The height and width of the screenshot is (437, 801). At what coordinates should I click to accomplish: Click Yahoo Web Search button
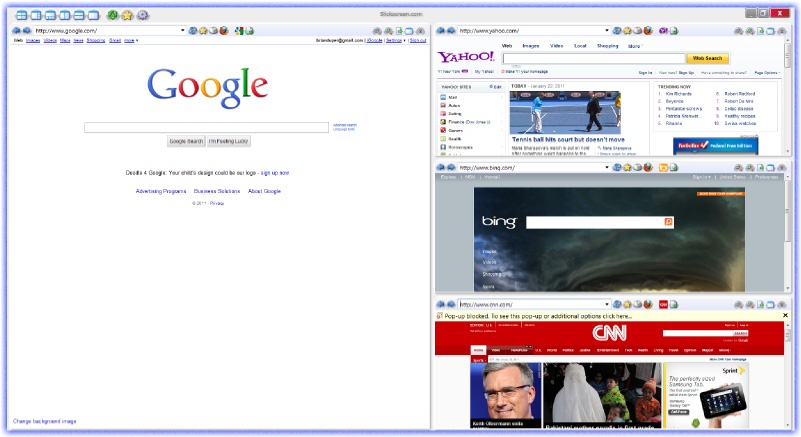click(707, 58)
